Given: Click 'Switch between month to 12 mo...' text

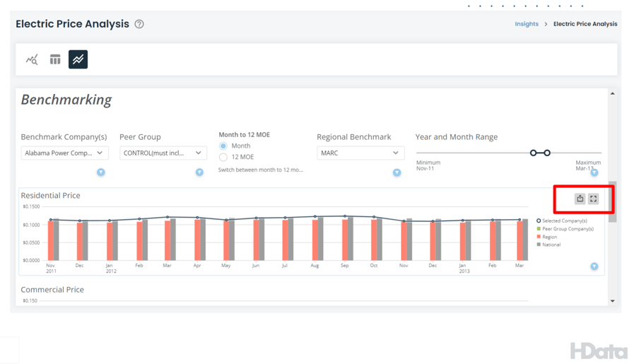Looking at the screenshot, I should click(x=260, y=170).
